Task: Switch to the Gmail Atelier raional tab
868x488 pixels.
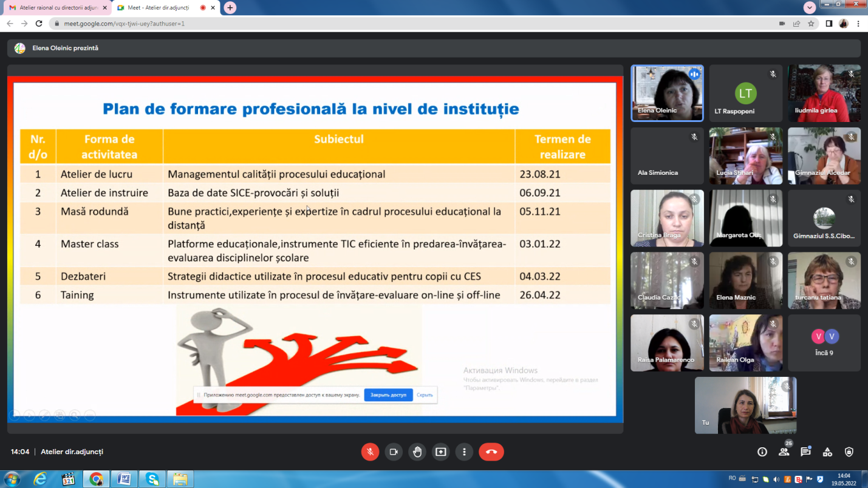Action: [55, 7]
